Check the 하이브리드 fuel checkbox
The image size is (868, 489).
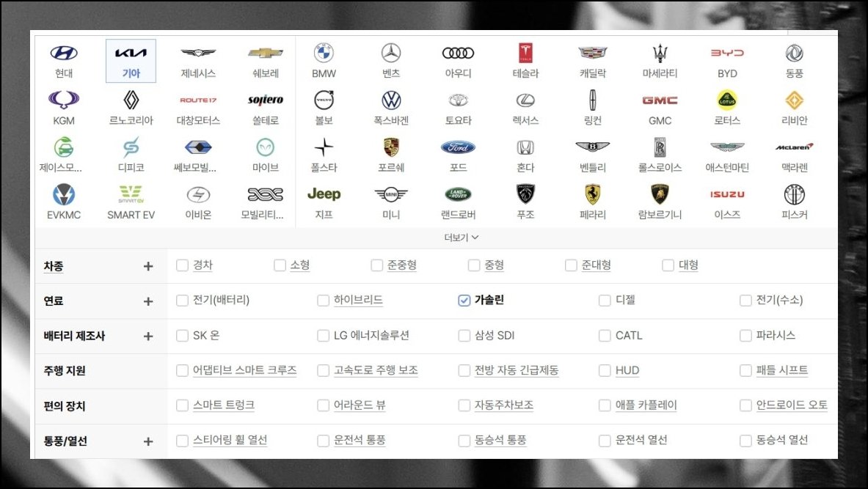[x=324, y=301]
